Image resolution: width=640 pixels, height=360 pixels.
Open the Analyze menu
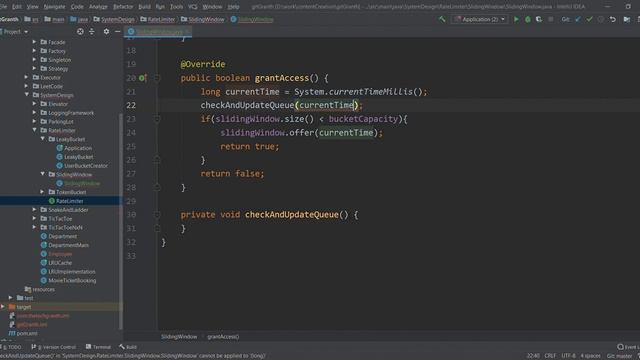coord(98,7)
